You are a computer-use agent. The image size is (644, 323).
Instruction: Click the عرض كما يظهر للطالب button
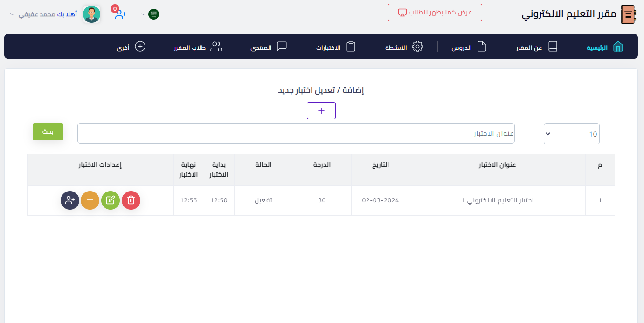click(x=435, y=13)
